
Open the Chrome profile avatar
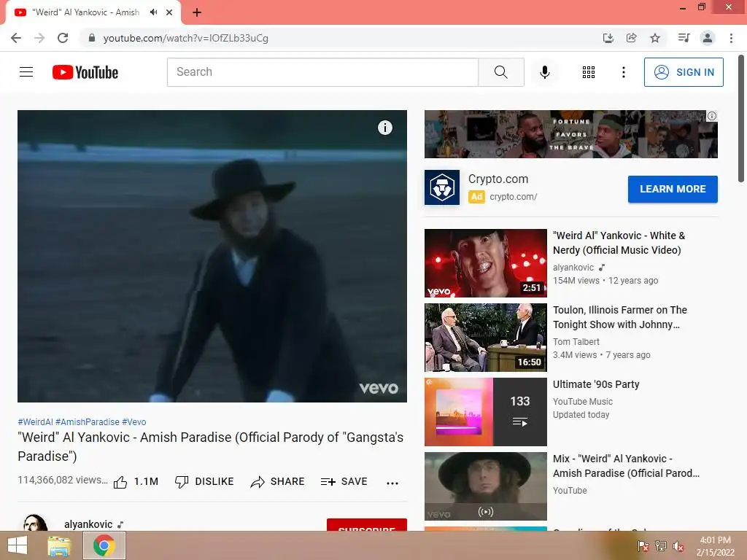708,38
